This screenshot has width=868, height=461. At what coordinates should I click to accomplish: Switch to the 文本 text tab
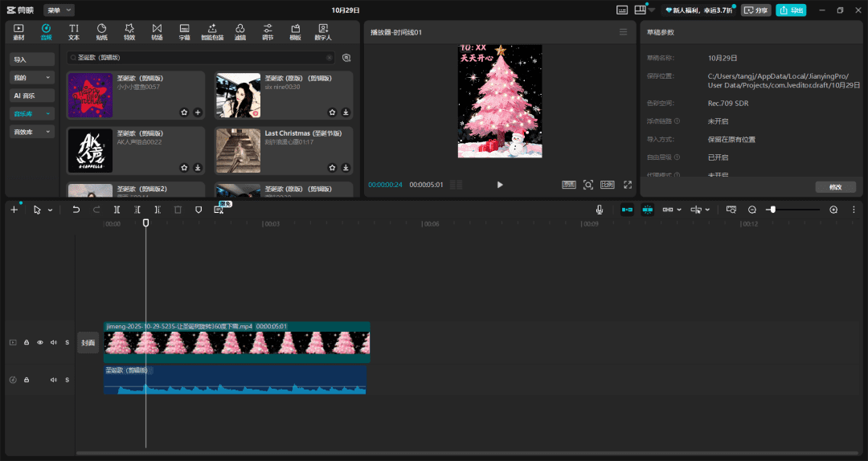pyautogui.click(x=74, y=32)
